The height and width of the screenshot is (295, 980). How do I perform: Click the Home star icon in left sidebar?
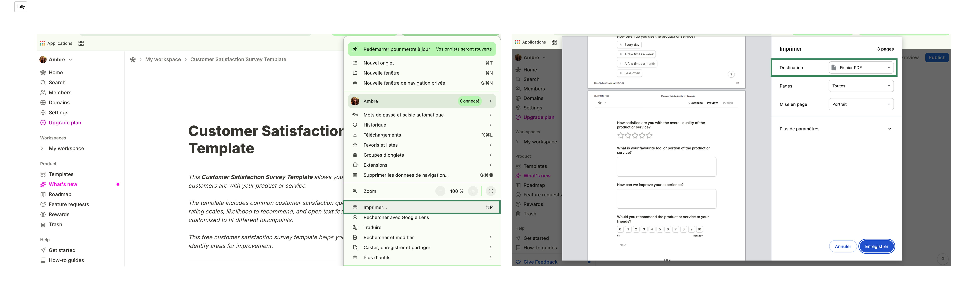click(43, 73)
